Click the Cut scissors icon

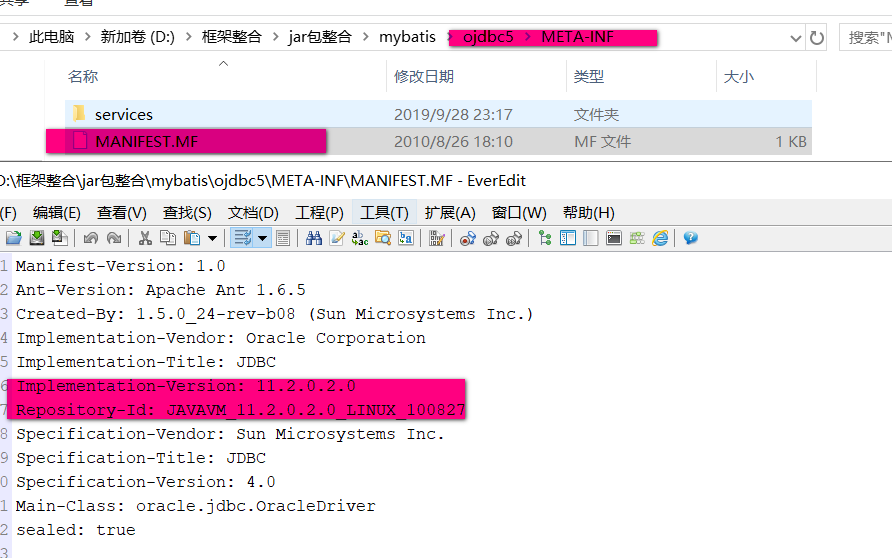coord(145,238)
